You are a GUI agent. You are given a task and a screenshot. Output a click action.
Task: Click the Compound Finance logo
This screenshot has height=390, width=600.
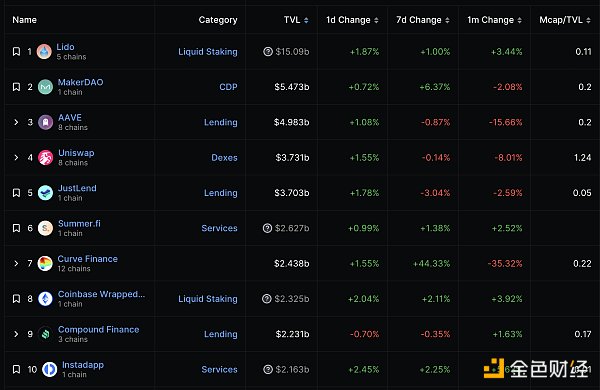point(46,334)
